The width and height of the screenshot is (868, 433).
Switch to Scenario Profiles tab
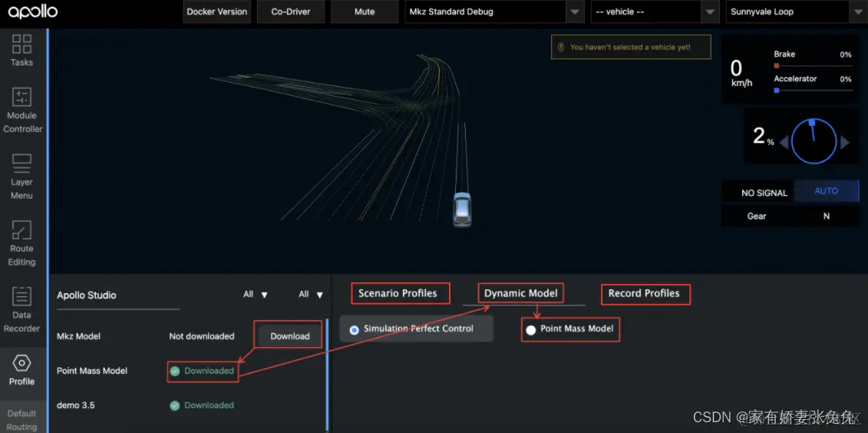pyautogui.click(x=398, y=293)
